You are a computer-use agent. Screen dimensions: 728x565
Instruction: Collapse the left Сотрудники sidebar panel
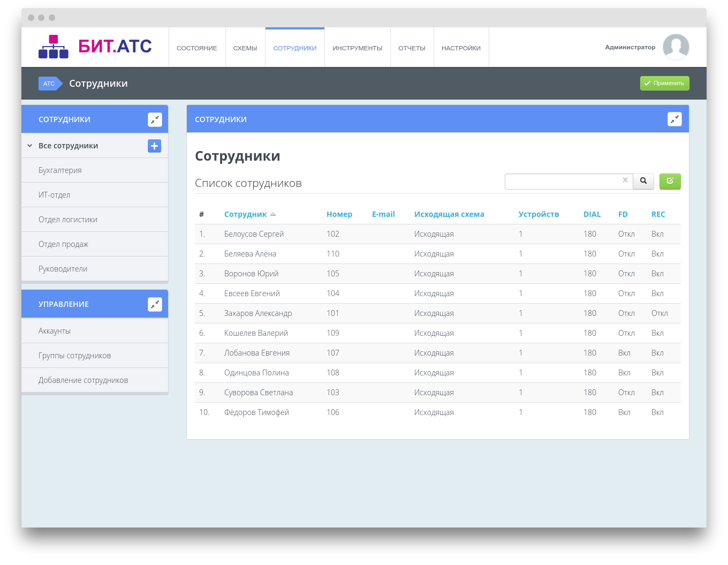(x=155, y=119)
